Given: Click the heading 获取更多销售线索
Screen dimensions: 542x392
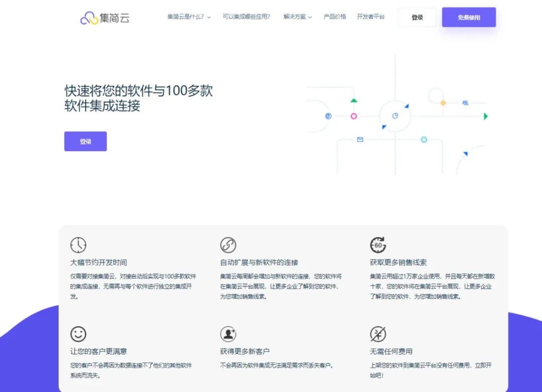Looking at the screenshot, I should coord(398,263).
